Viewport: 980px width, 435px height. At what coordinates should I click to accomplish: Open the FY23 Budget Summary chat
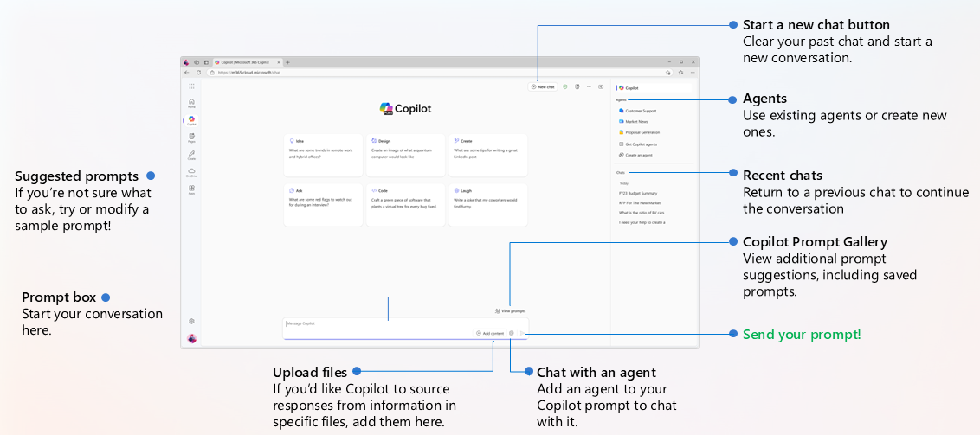coord(638,193)
